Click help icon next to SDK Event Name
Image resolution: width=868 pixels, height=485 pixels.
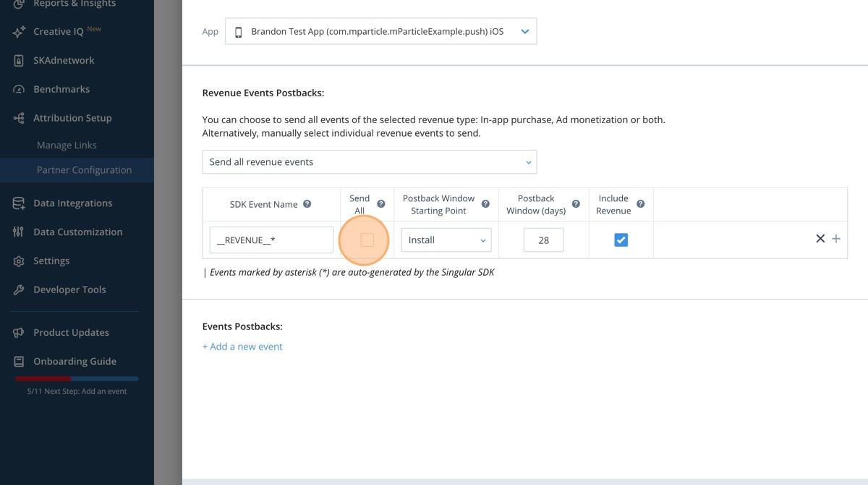(x=307, y=204)
